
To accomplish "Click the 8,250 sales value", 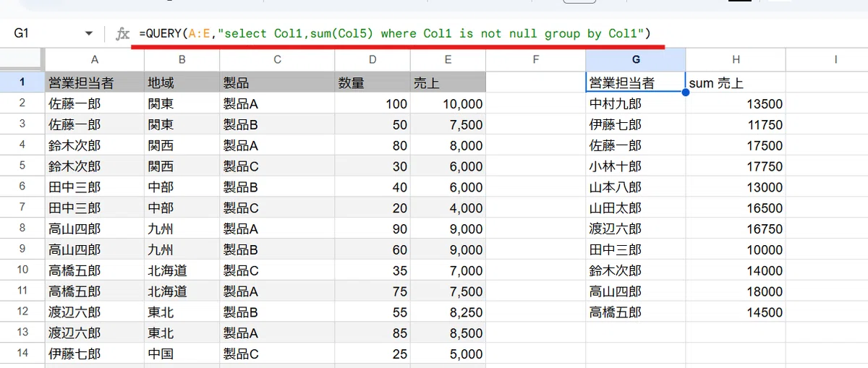I will [448, 312].
